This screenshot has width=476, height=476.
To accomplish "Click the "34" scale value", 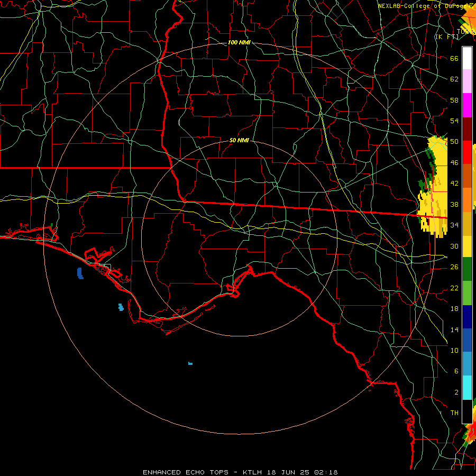I will tap(454, 225).
